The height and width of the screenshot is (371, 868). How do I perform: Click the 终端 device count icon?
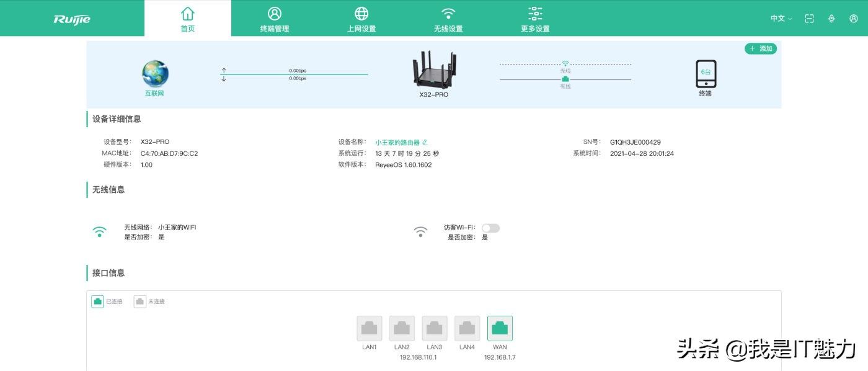point(706,74)
